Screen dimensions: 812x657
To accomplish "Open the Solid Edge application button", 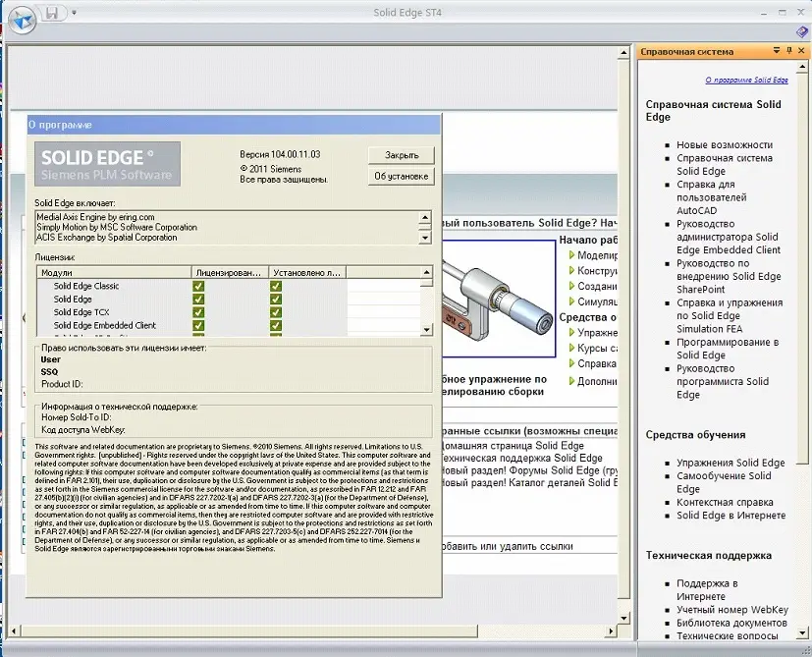I will pos(22,19).
